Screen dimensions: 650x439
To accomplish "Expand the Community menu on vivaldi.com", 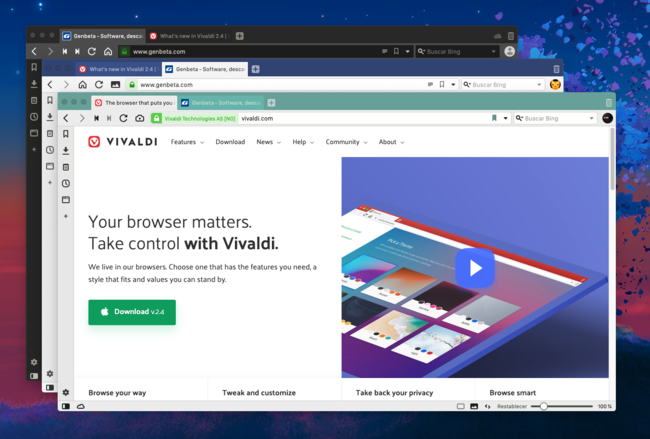I will pos(346,142).
